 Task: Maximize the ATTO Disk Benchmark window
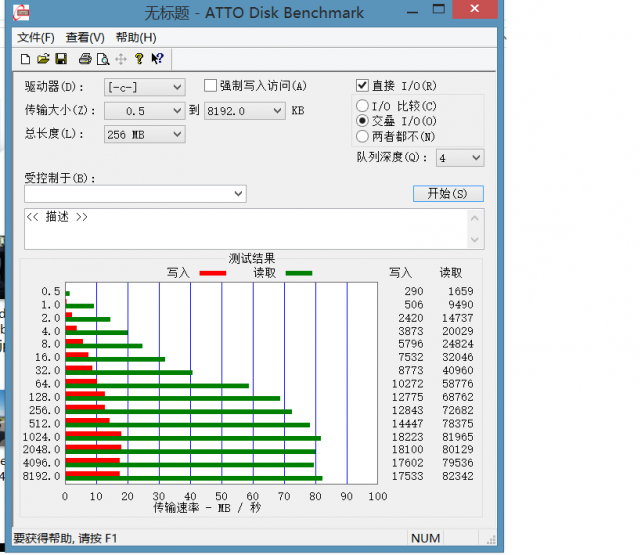(x=439, y=9)
